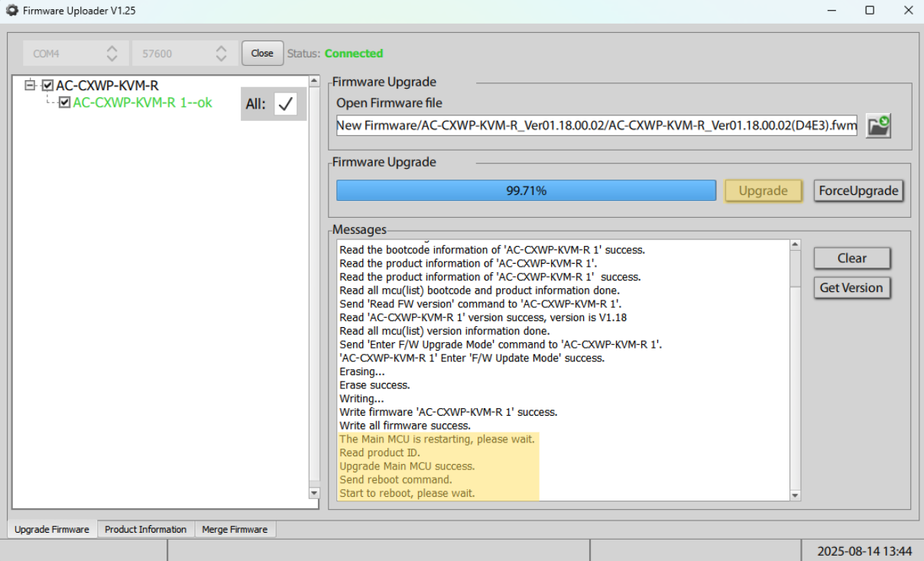Click 'Upgrade Main MCU success.' message
The image size is (924, 561).
407,466
